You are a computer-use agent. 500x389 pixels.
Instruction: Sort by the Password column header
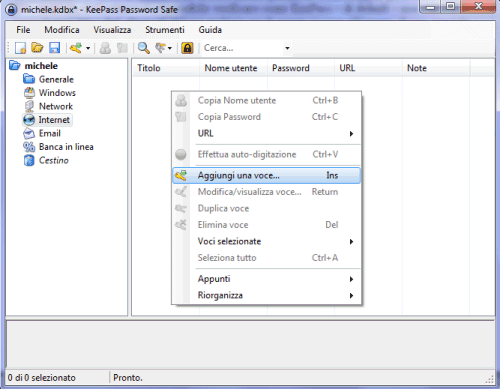[301, 68]
